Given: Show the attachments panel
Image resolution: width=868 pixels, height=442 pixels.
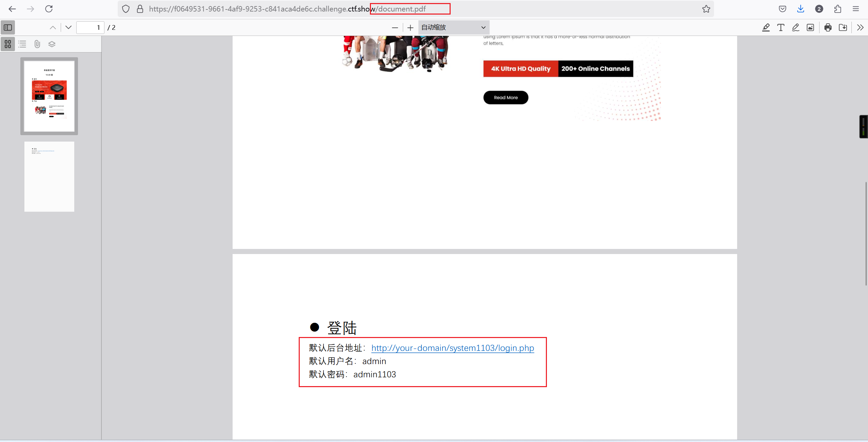Looking at the screenshot, I should click(37, 44).
